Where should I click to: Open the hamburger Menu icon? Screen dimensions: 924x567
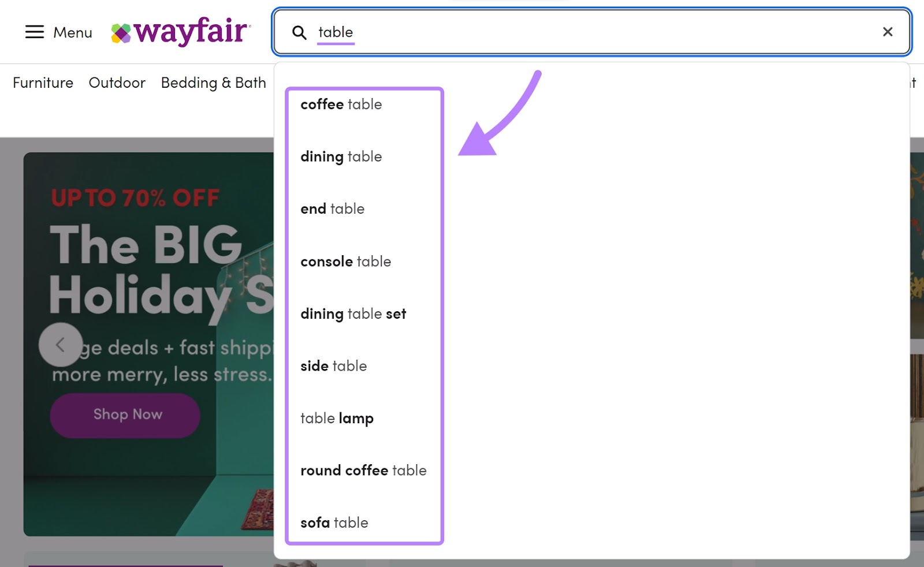(35, 32)
